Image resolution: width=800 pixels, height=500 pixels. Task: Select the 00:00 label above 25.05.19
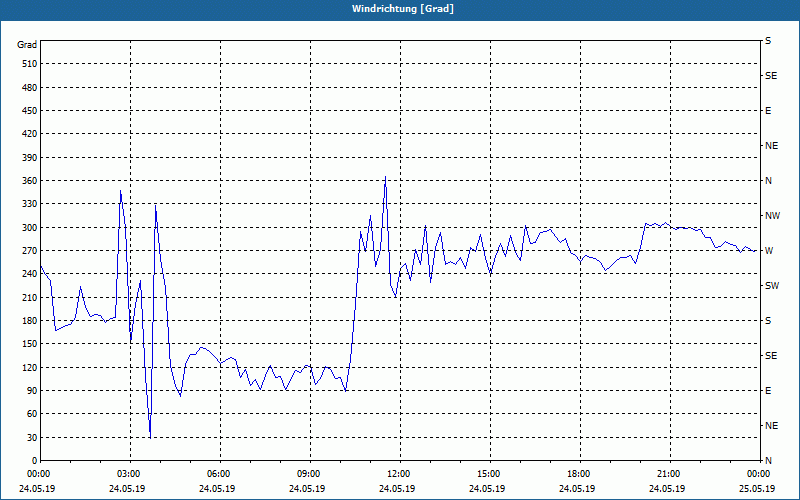(x=757, y=474)
